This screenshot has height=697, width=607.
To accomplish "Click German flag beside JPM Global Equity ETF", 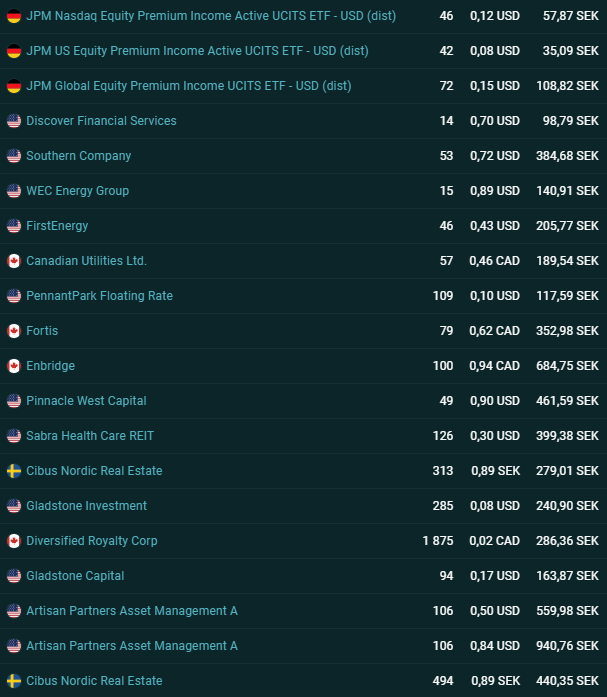I will click(x=14, y=86).
